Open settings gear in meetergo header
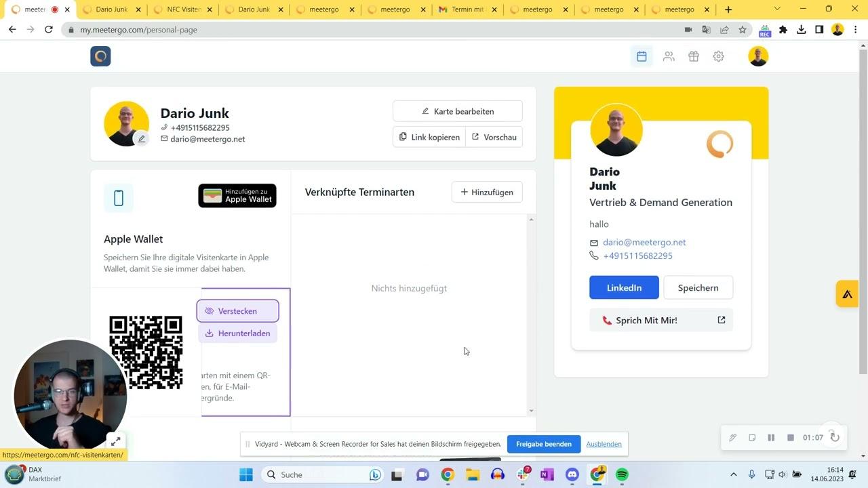 (x=718, y=56)
